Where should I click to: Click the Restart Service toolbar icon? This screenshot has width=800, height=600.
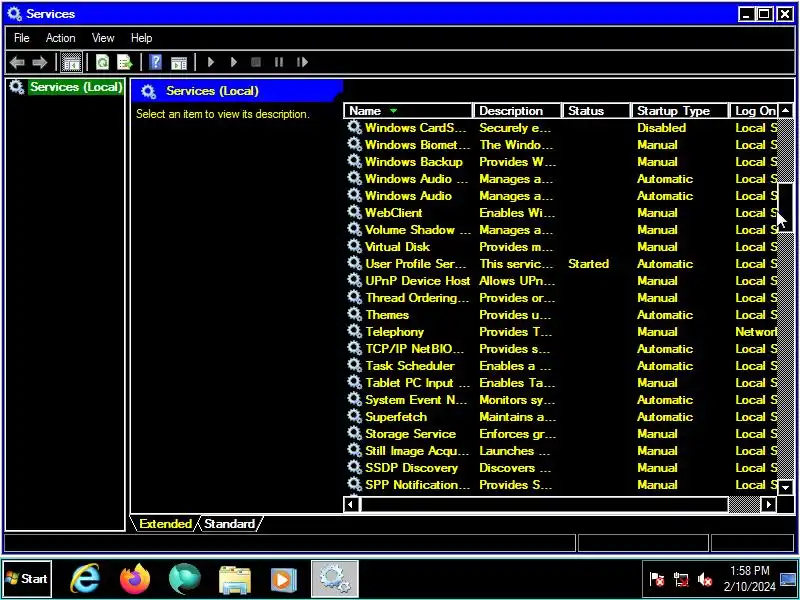point(302,62)
